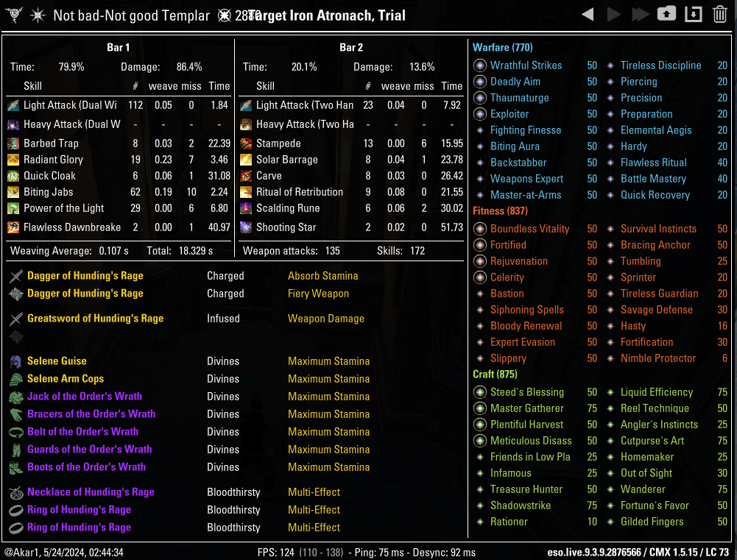This screenshot has height=560, width=737.
Task: Skip to the most recent fight, double arrow
Action: coord(640,15)
